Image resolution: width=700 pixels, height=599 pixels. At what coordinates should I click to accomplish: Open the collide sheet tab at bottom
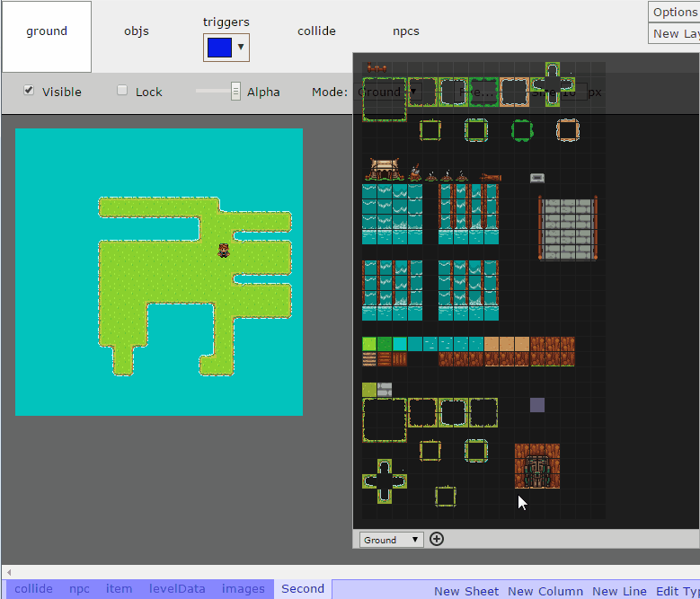(x=33, y=589)
